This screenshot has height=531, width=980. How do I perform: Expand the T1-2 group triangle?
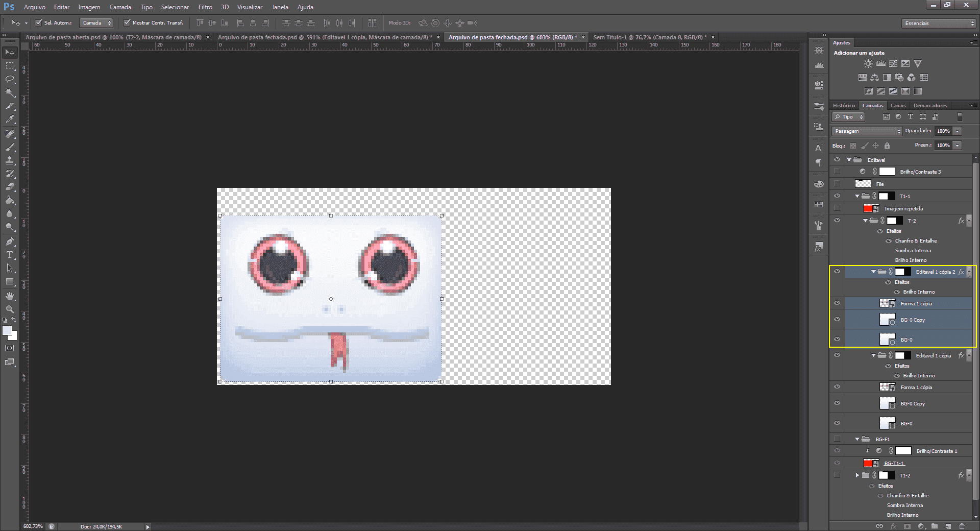tap(857, 475)
